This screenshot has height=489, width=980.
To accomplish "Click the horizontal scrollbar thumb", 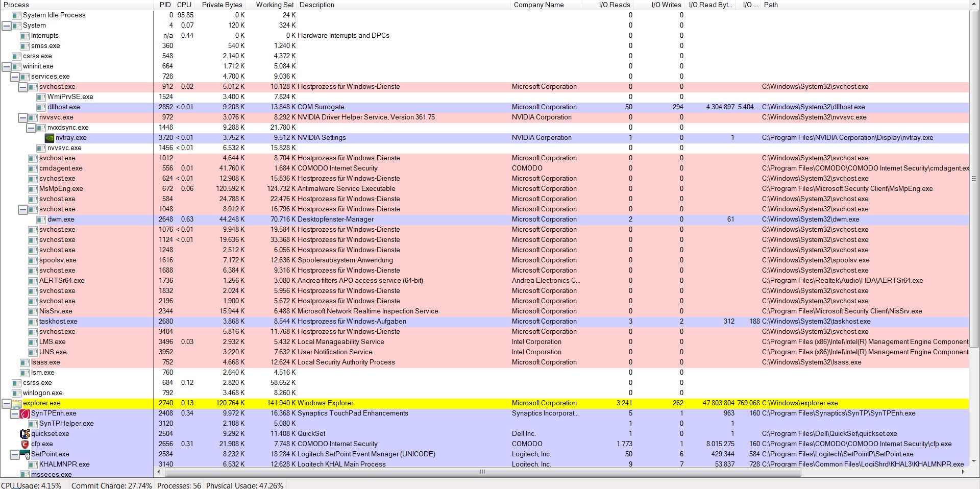I will 482,472.
